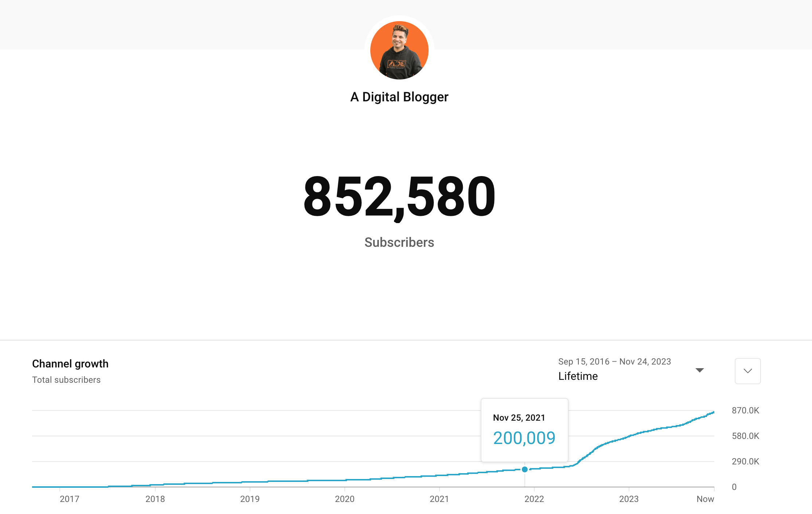Viewport: 812px width, 514px height.
Task: Click the 2020 axis label
Action: coord(345,499)
